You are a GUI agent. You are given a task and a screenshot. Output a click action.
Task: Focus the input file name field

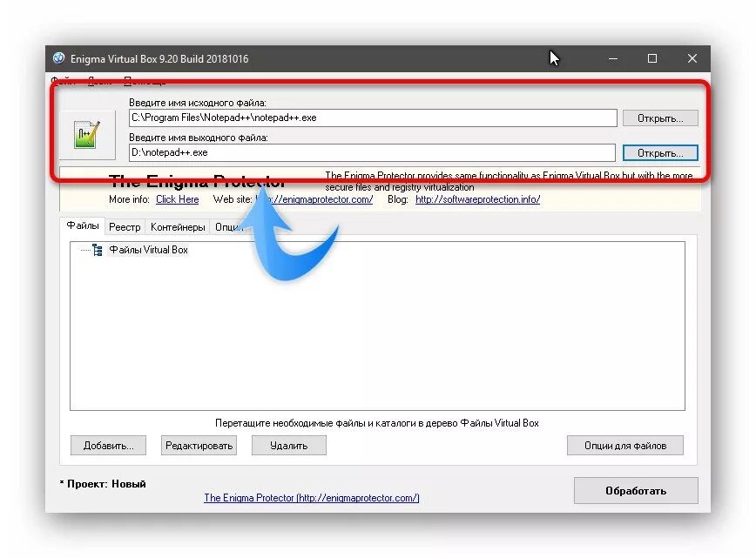coord(373,118)
